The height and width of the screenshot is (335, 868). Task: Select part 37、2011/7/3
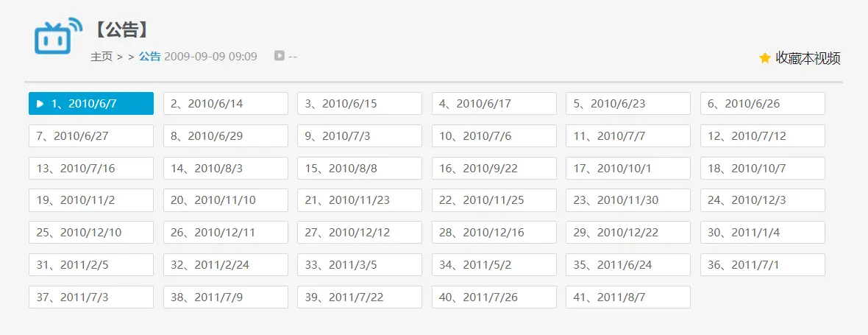91,297
